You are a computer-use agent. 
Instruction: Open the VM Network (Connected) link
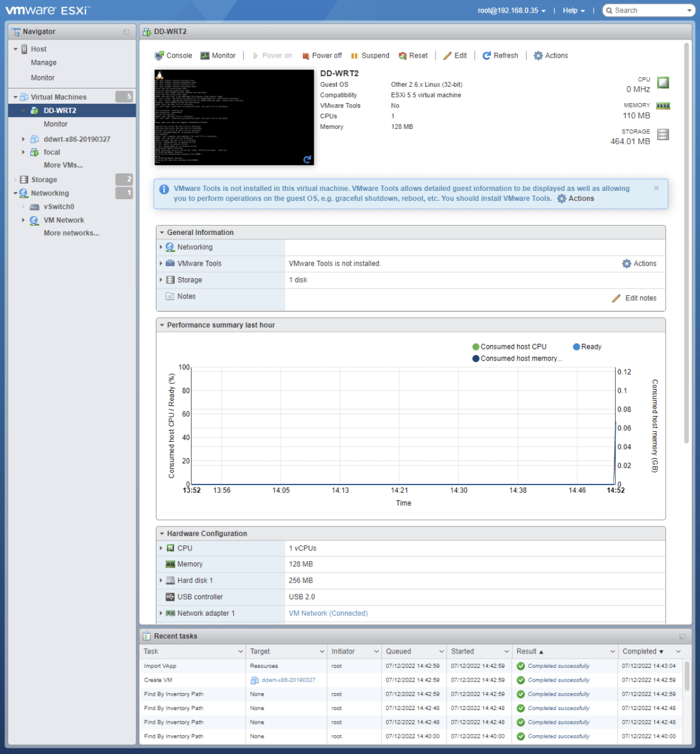[x=327, y=613]
